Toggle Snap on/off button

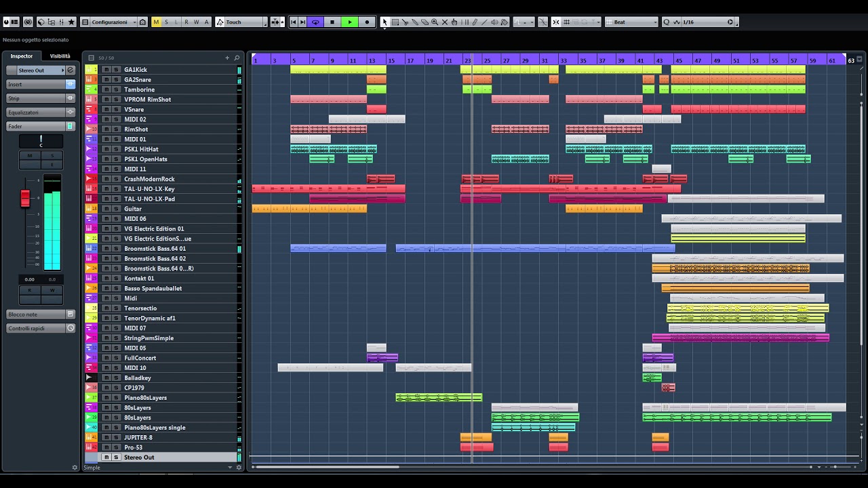[556, 22]
